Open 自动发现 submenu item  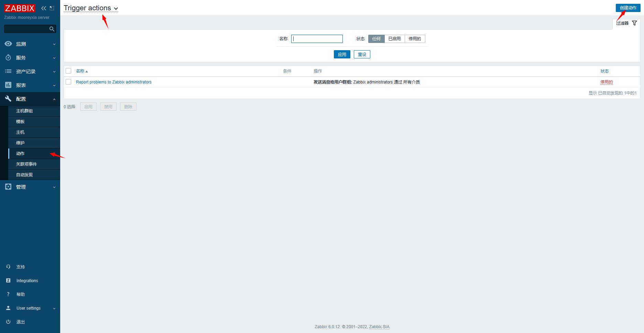(x=34, y=175)
